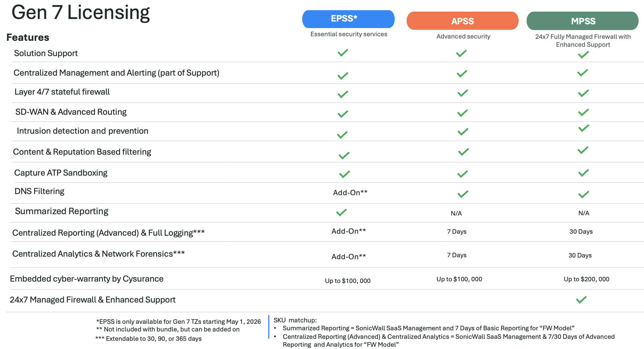Click the orange APSS header pill
The height and width of the screenshot is (349, 644).
point(462,21)
